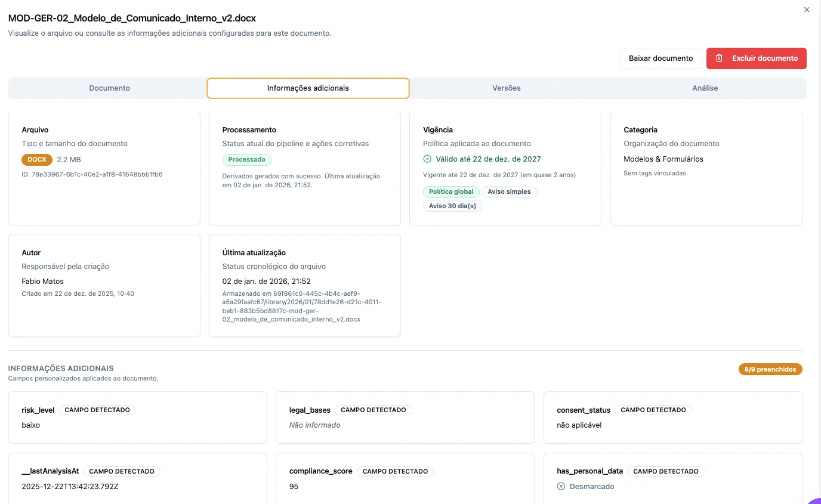
Task: Click the Baixar documento button
Action: point(660,58)
